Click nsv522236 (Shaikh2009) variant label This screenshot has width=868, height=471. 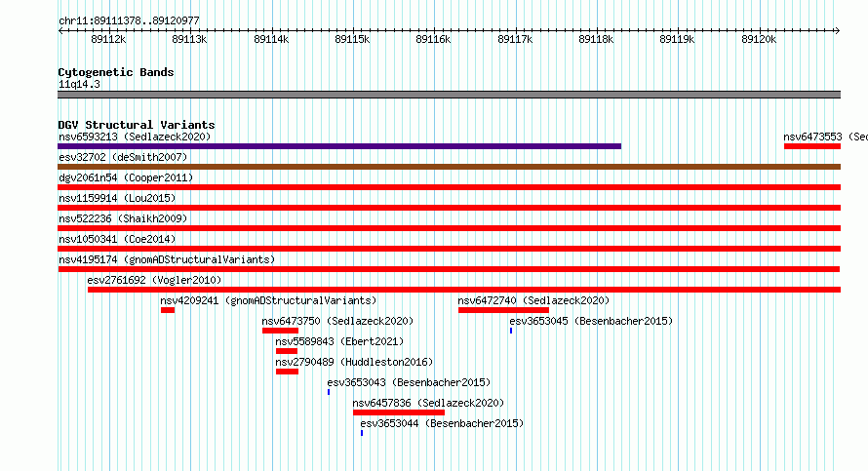pyautogui.click(x=123, y=218)
